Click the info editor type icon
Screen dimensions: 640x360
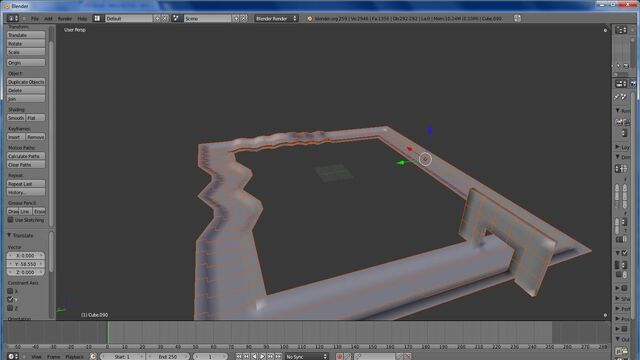(13, 18)
